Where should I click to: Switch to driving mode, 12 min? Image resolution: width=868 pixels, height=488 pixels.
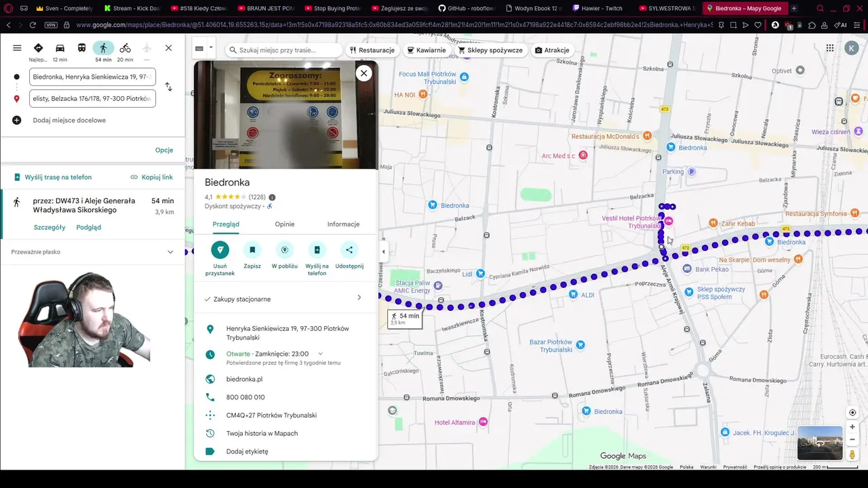(x=60, y=48)
